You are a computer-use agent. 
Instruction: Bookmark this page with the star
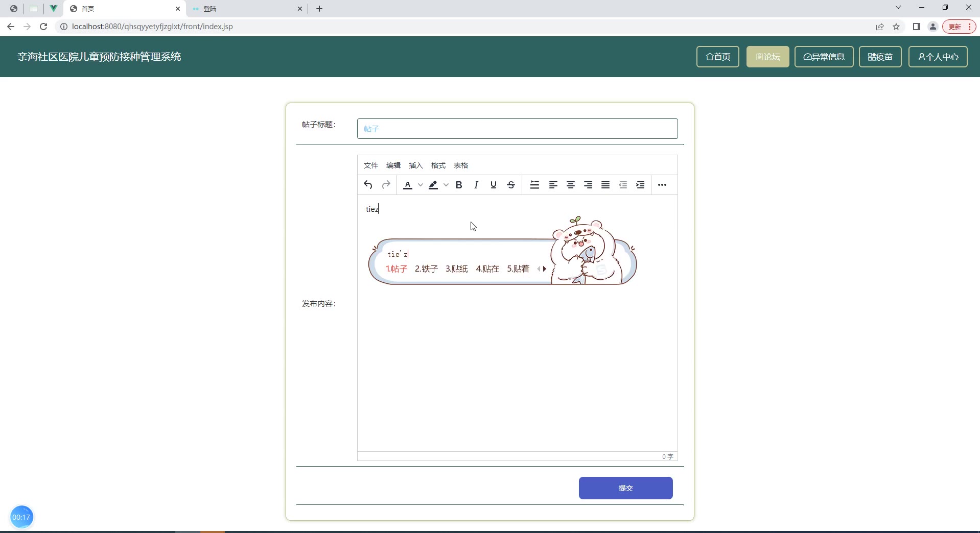[896, 27]
